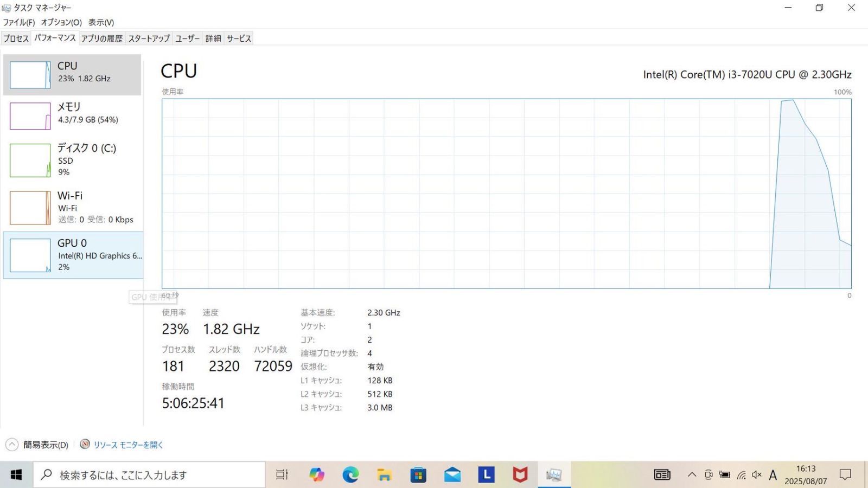Image resolution: width=868 pixels, height=488 pixels.
Task: Collapse view with 簡易表示(D) chevron icon
Action: pyautogui.click(x=12, y=445)
